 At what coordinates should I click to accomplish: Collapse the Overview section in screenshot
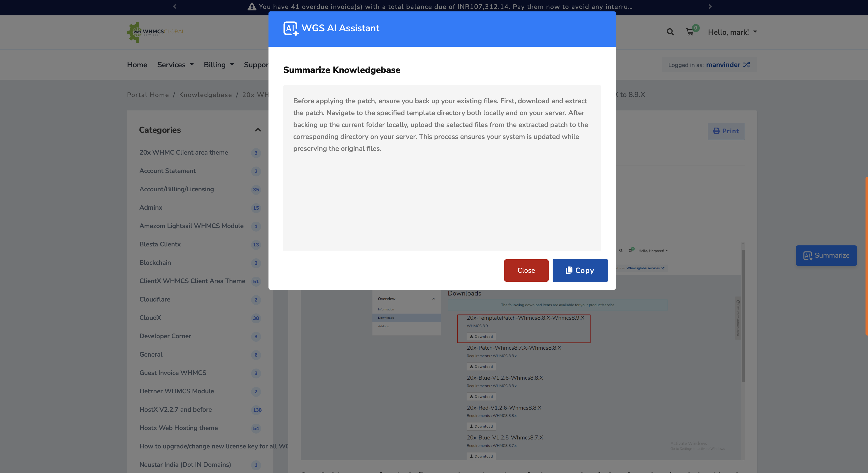[x=434, y=299]
